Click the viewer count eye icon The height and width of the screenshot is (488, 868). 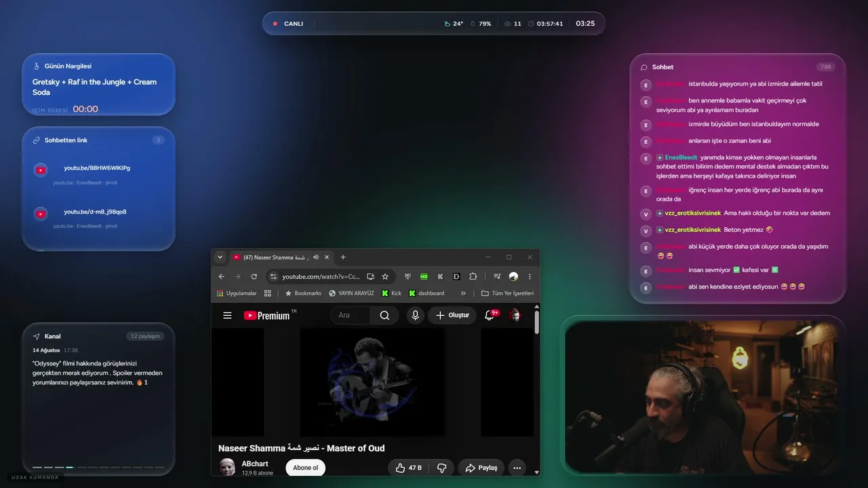[507, 24]
